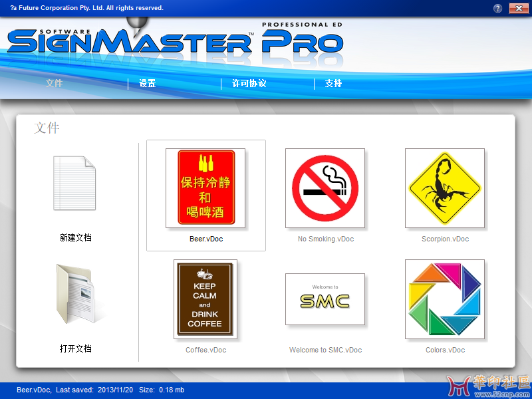Viewport: 532px width, 399px height.
Task: Click the Welcome to SMC.vDoc file name
Action: point(325,350)
